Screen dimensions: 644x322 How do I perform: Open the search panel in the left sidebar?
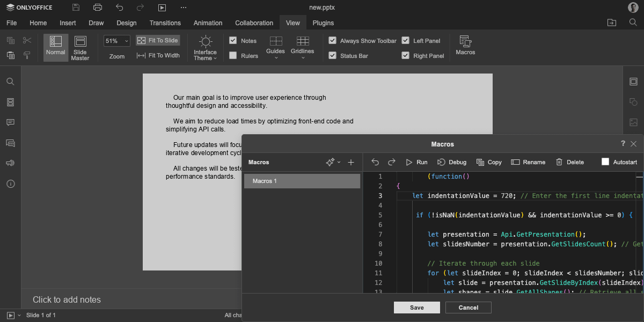tap(10, 82)
